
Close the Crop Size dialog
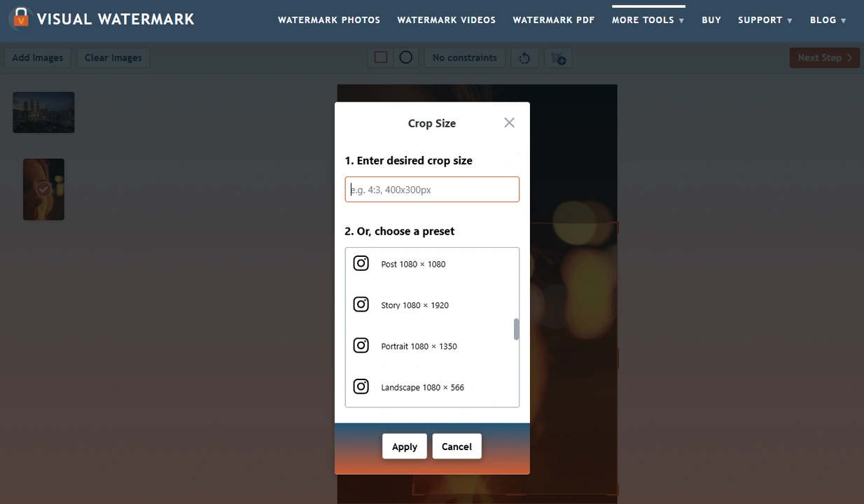tap(509, 122)
